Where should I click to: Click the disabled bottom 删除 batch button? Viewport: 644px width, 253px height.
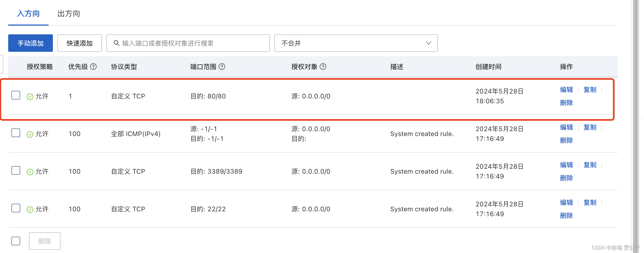(x=45, y=241)
